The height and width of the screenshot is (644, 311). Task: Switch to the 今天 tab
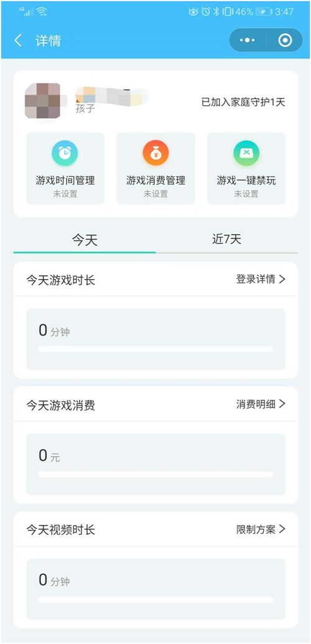coord(85,240)
